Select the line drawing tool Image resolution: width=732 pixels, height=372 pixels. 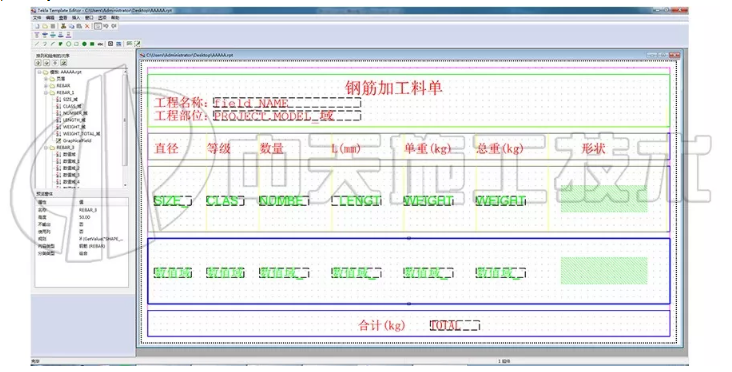pyautogui.click(x=37, y=44)
